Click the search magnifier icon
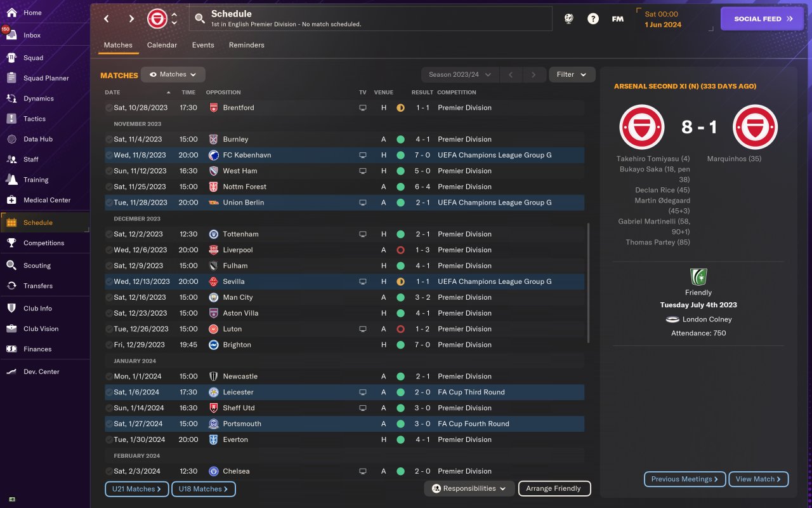Screen dimensions: 812x508 point(200,19)
